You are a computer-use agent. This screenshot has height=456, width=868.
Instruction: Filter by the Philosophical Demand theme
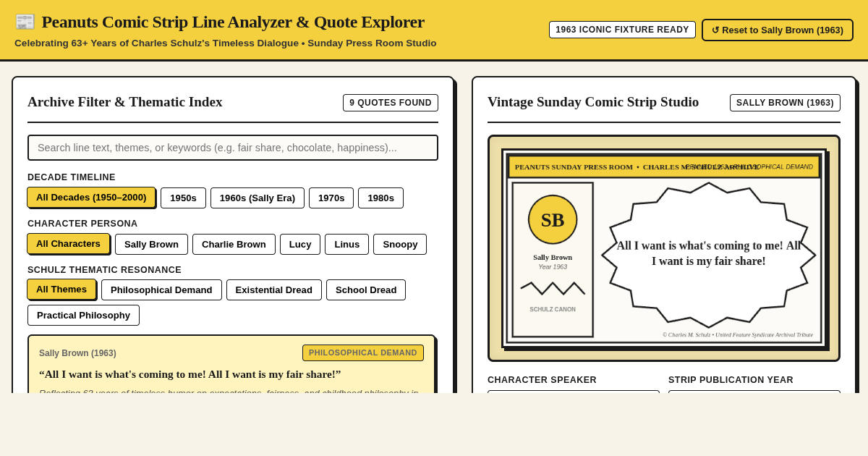click(161, 290)
